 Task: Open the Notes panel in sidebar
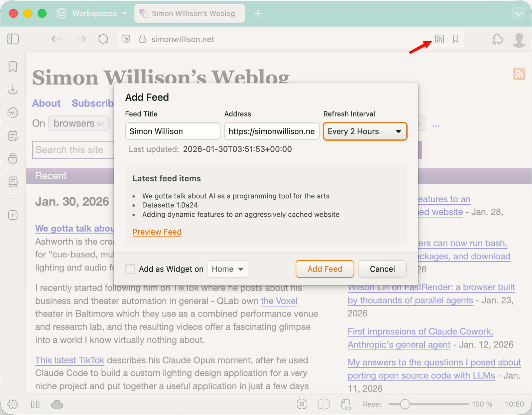[13, 136]
